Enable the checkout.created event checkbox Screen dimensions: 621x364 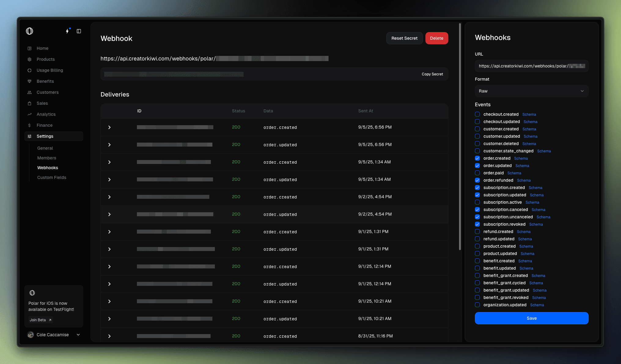[477, 114]
